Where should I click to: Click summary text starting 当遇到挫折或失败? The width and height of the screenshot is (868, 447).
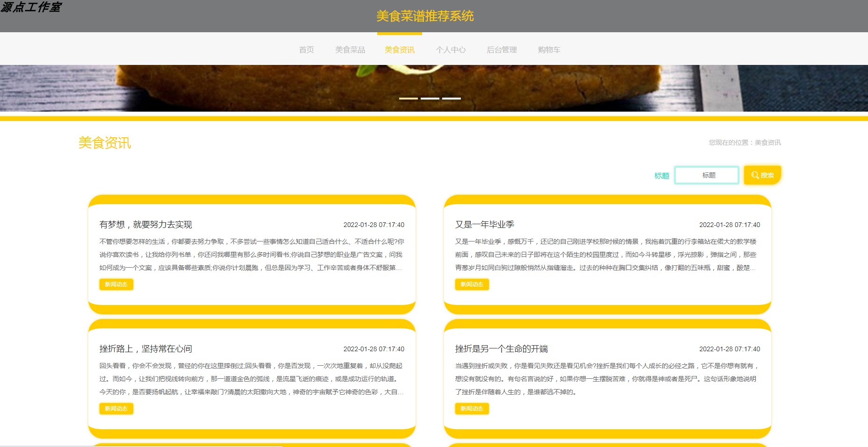607,379
